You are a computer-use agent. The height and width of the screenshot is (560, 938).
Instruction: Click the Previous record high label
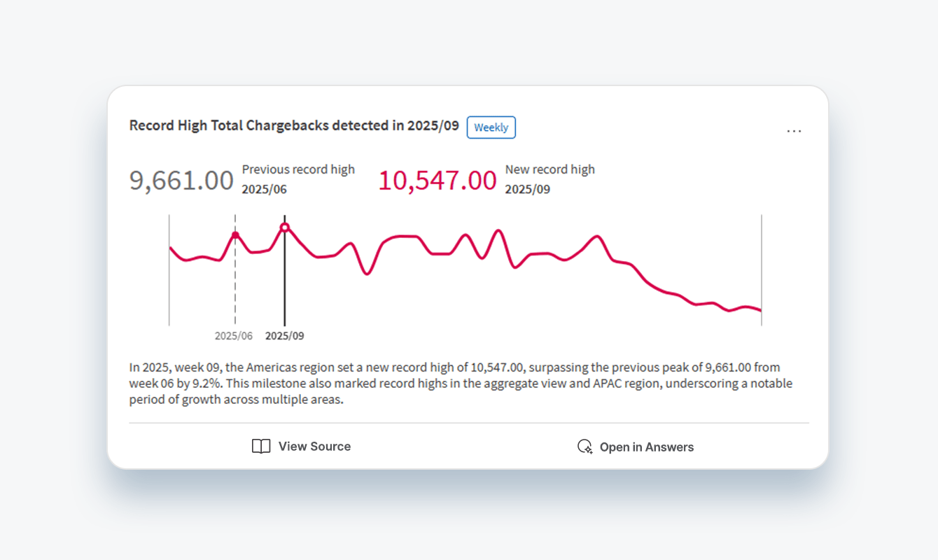[x=298, y=169]
